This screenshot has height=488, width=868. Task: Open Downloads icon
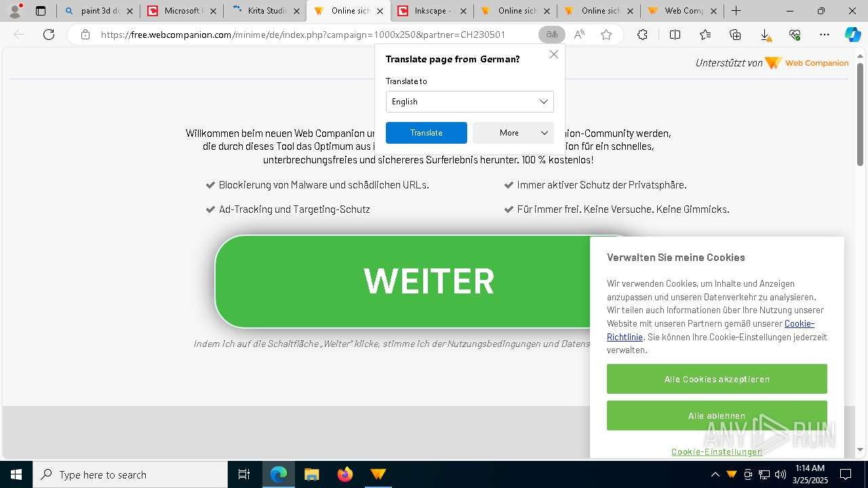tap(765, 35)
